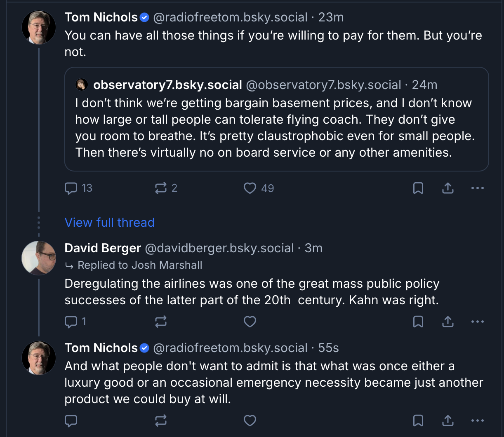504x437 pixels.
Task: Open more options on the 23m post
Action: tap(477, 188)
